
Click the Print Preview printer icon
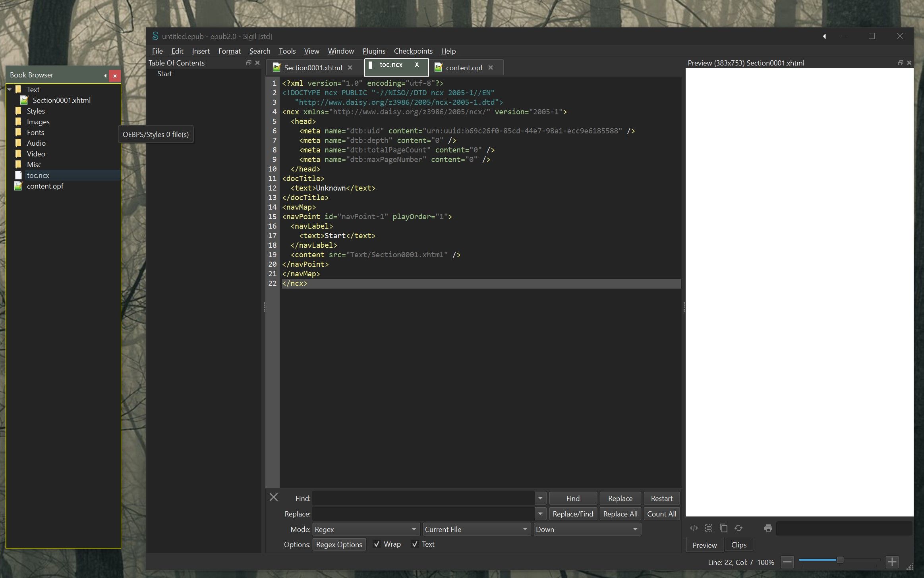point(768,528)
